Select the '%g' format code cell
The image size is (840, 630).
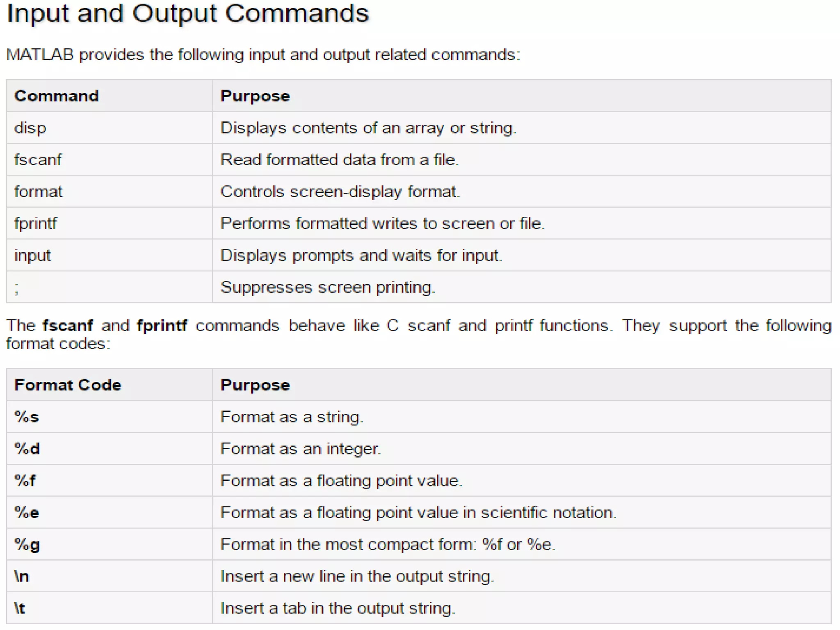(110, 544)
